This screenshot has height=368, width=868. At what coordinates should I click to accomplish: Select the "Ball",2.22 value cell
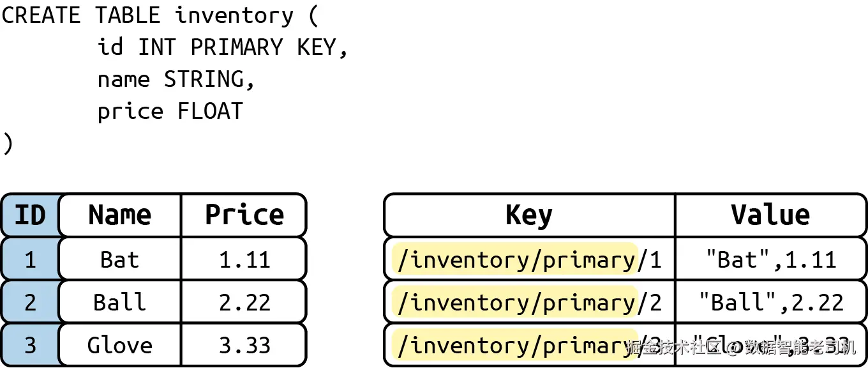pyautogui.click(x=770, y=302)
